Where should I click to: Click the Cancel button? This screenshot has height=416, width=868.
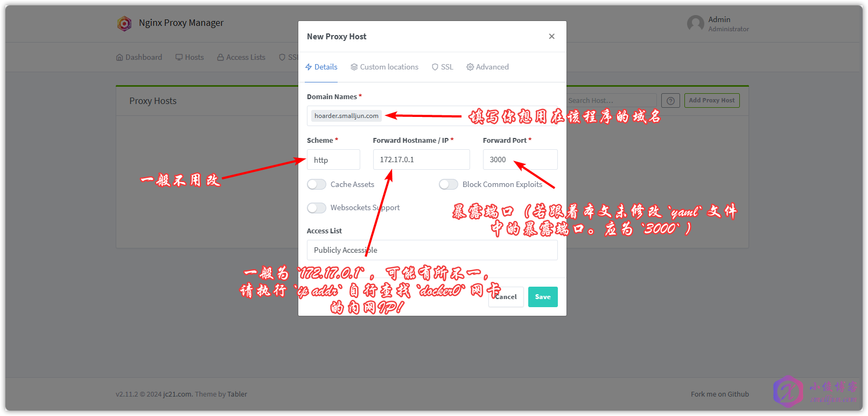tap(506, 297)
